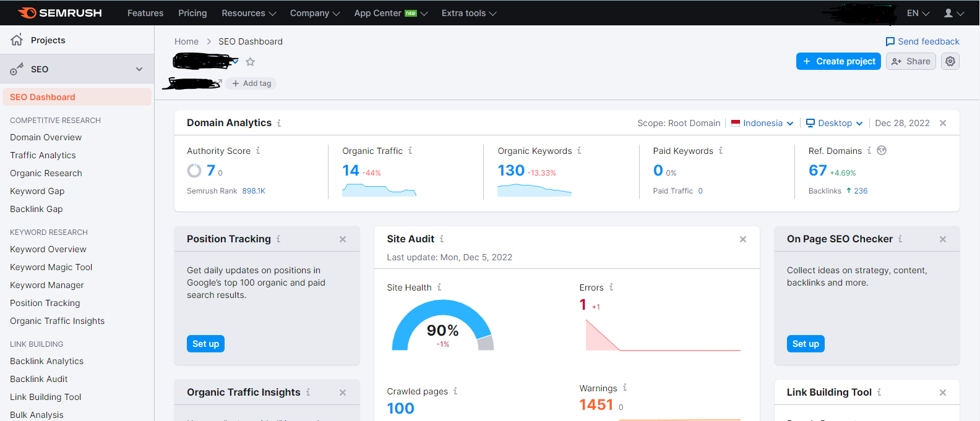980x421 pixels.
Task: Show info for Position Tracking widget
Action: [x=278, y=239]
